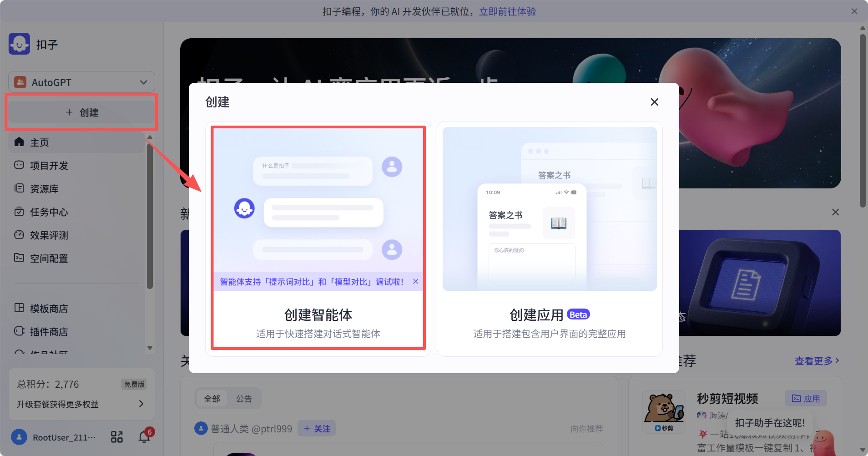Click the 查看更多 link

pyautogui.click(x=817, y=361)
